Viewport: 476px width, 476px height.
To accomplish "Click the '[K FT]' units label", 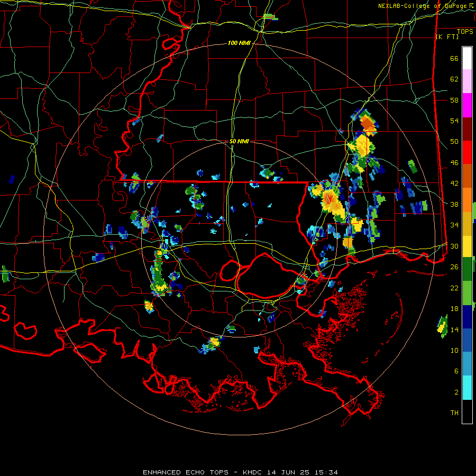I will (x=447, y=36).
